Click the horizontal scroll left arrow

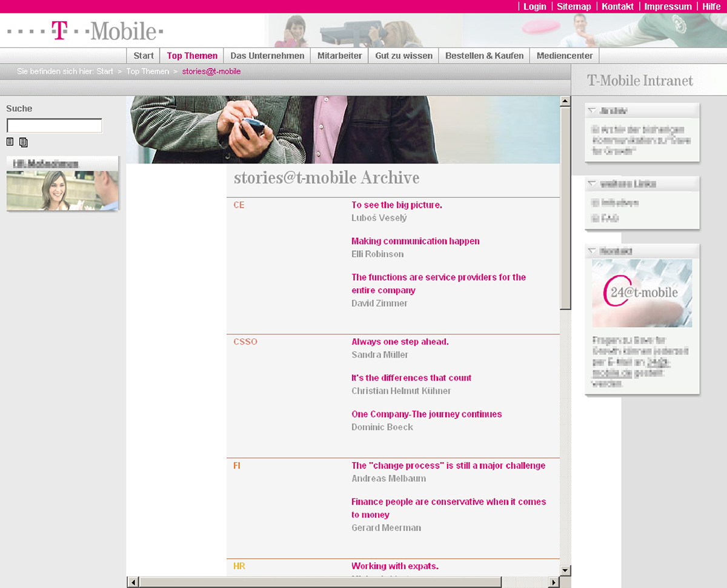(133, 582)
